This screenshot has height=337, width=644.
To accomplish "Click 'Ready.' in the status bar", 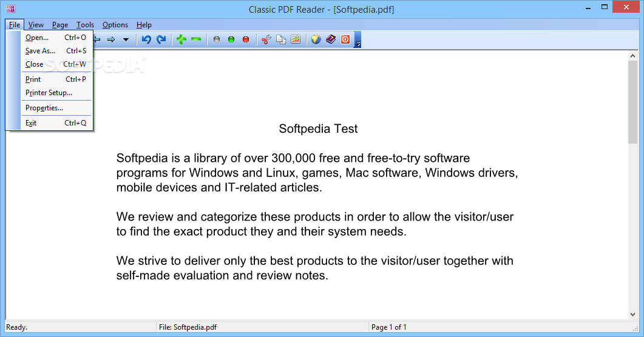I will pyautogui.click(x=17, y=327).
